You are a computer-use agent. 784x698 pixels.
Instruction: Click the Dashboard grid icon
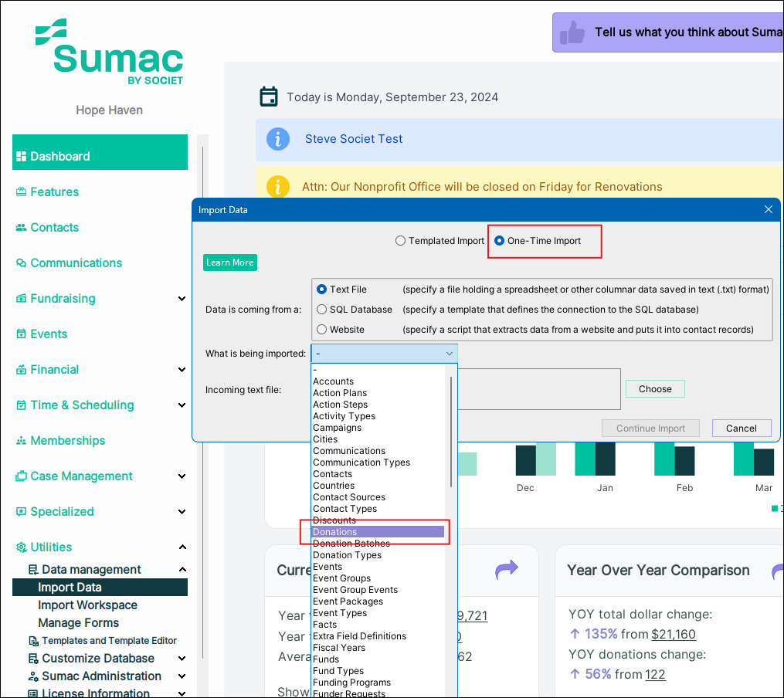[21, 157]
